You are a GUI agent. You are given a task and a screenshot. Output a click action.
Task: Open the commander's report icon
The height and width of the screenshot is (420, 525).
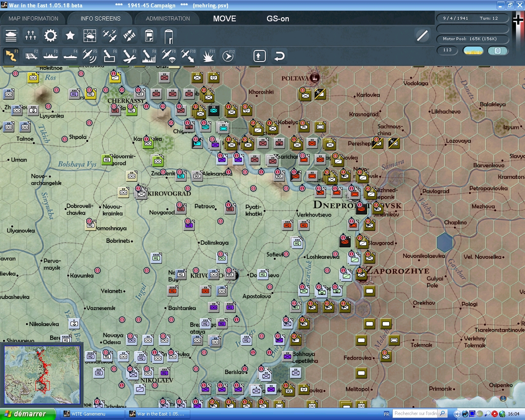pyautogui.click(x=169, y=36)
